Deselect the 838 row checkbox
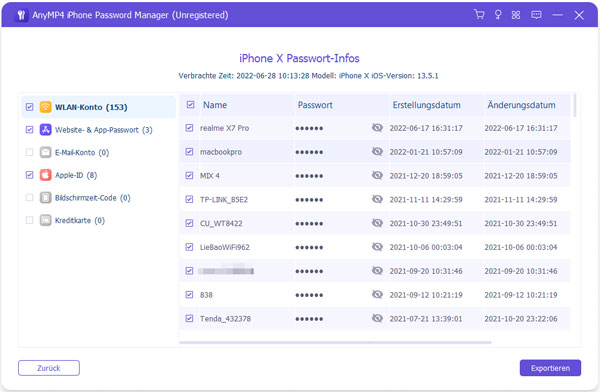 point(189,294)
